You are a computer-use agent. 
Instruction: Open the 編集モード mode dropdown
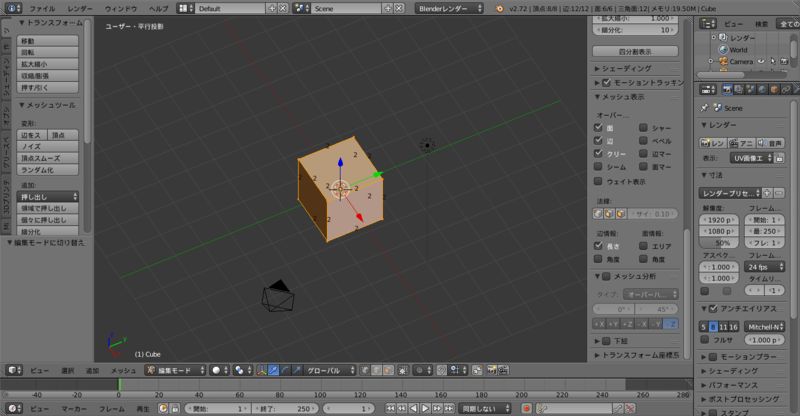[176, 370]
